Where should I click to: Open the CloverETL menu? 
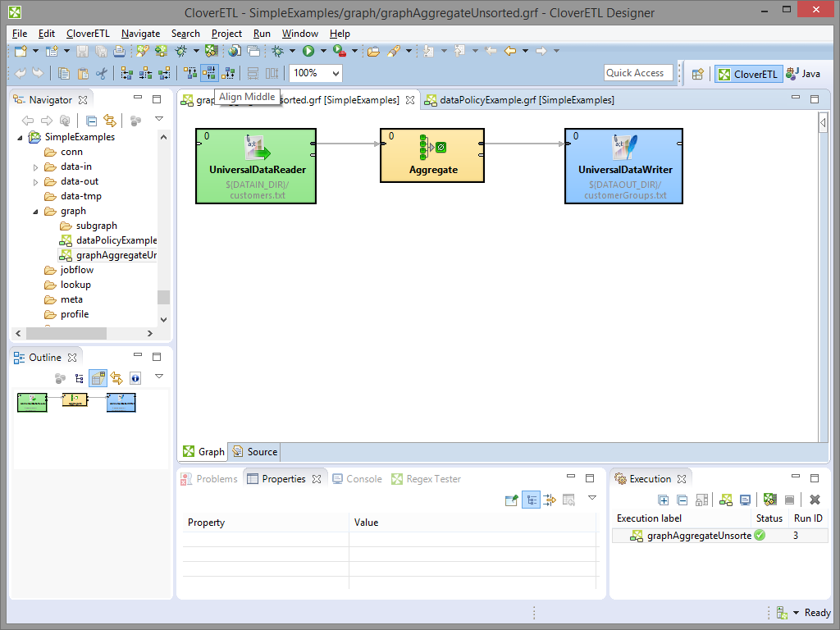tap(88, 34)
